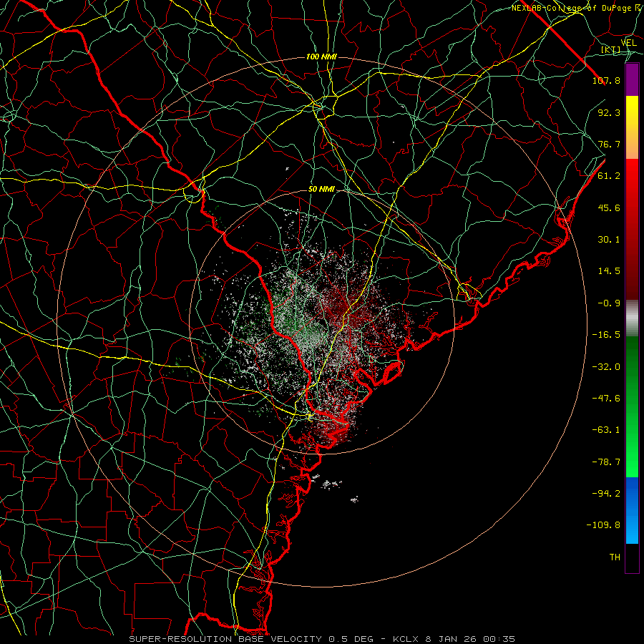Click the purple segment of the velocity color bar
644x644 pixels.
point(632,79)
